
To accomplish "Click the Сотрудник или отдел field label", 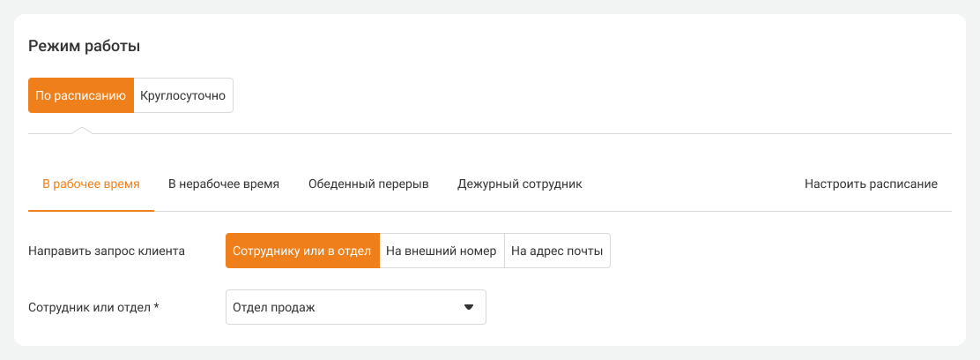I will click(x=89, y=307).
